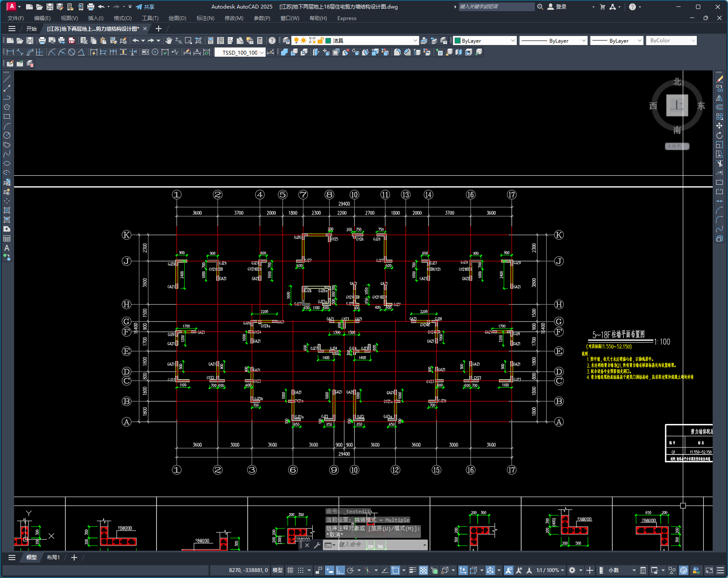Open the 文件(F) menu
Viewport: 728px width, 578px height.
point(16,18)
